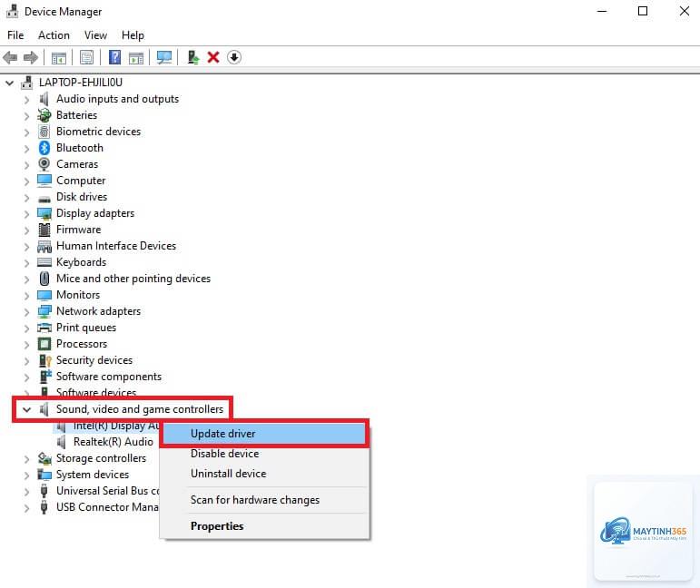Screen dimensions: 700x588
Task: Expand the Computer category arrow
Action: 27,181
